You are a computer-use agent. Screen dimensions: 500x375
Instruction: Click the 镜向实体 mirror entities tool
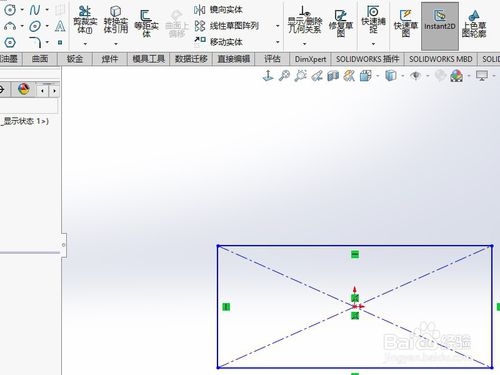(218, 10)
